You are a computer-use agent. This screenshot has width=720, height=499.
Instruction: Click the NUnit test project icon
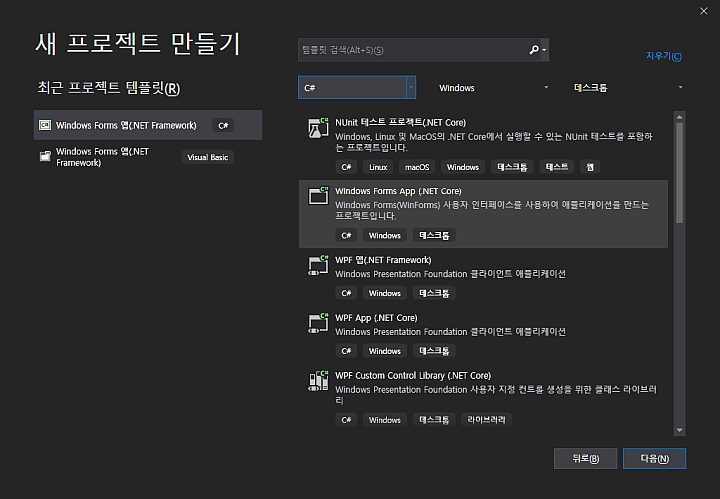point(318,128)
